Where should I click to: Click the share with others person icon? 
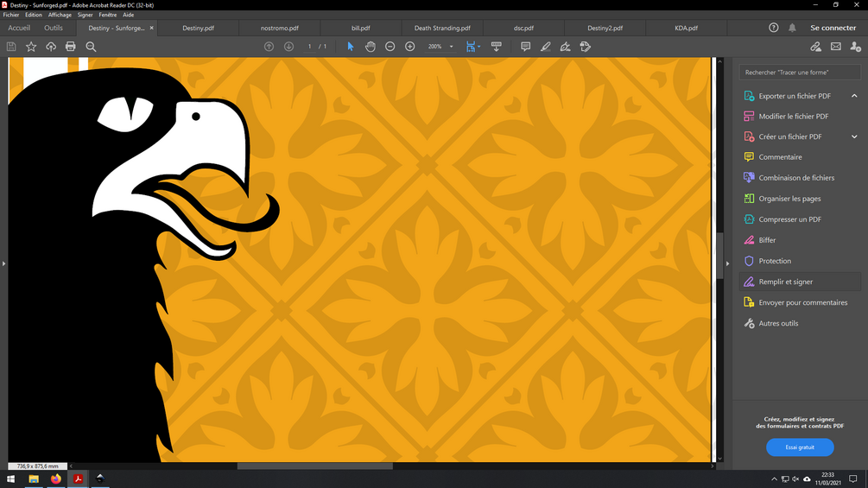tap(856, 47)
